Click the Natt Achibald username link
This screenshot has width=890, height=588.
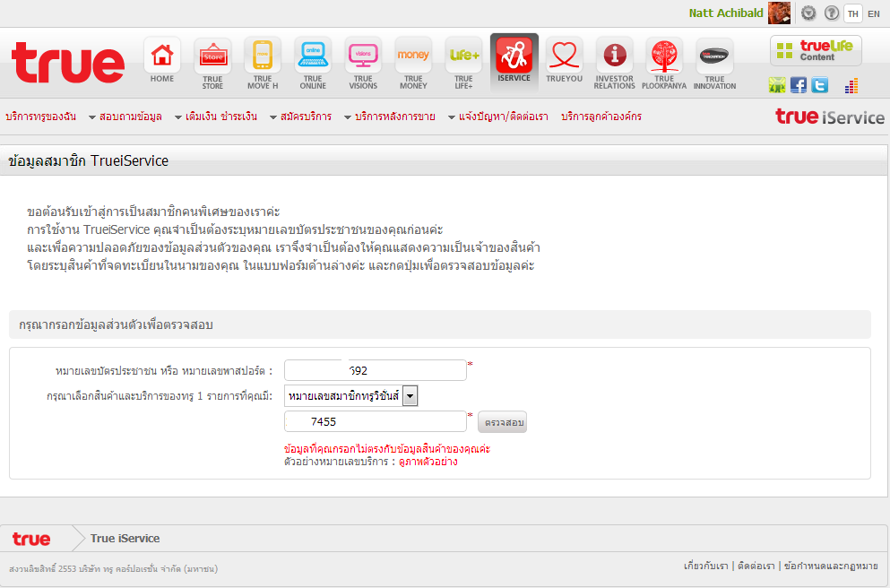pyautogui.click(x=726, y=13)
